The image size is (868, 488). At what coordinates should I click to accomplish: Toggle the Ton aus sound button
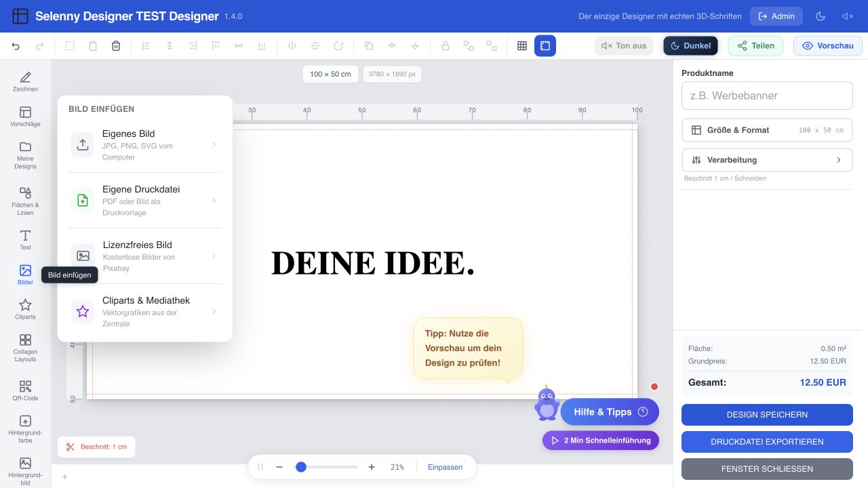click(x=624, y=46)
